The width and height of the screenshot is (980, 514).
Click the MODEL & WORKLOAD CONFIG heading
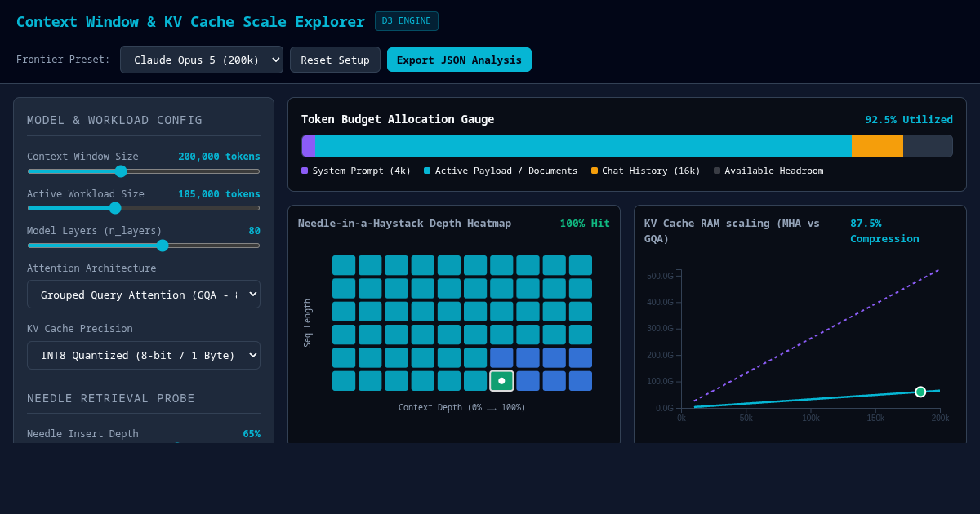[114, 120]
